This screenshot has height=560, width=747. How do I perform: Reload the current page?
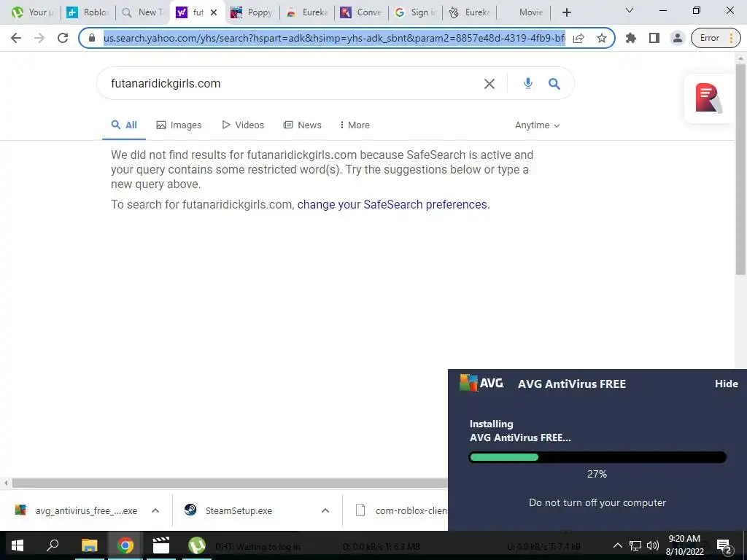tap(63, 38)
